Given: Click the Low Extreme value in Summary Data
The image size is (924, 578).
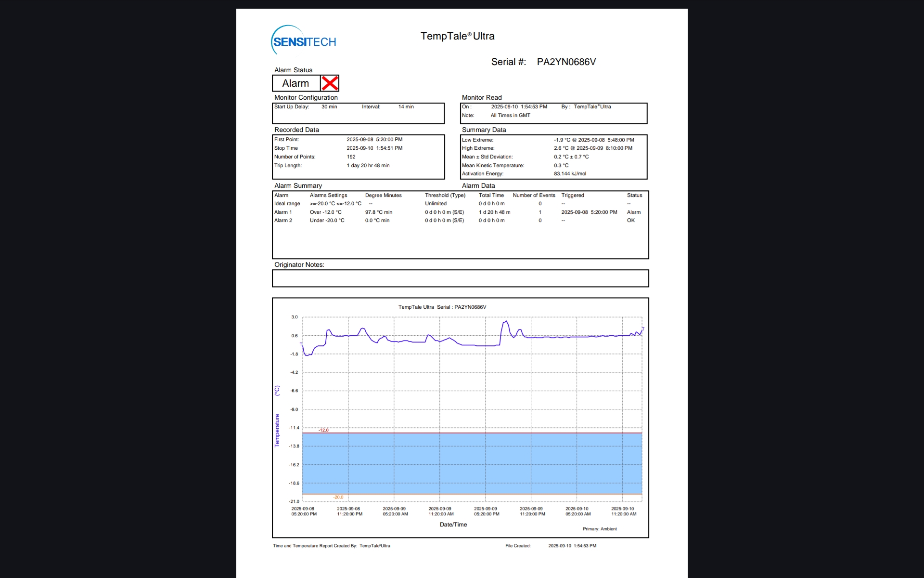Looking at the screenshot, I should pyautogui.click(x=593, y=140).
